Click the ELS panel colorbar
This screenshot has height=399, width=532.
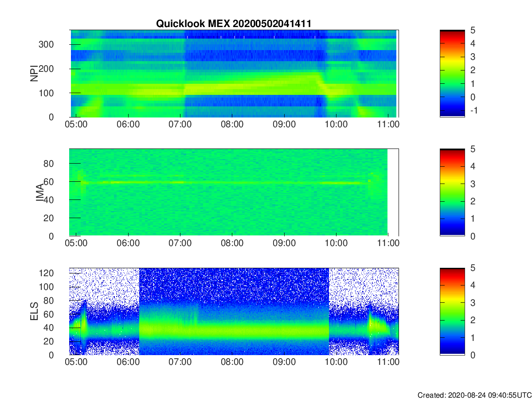pos(452,311)
